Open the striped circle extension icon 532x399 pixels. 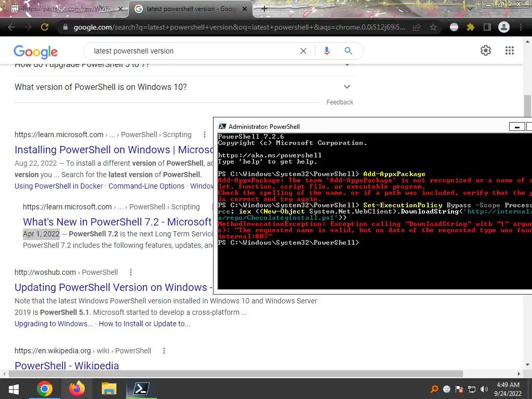tap(454, 27)
